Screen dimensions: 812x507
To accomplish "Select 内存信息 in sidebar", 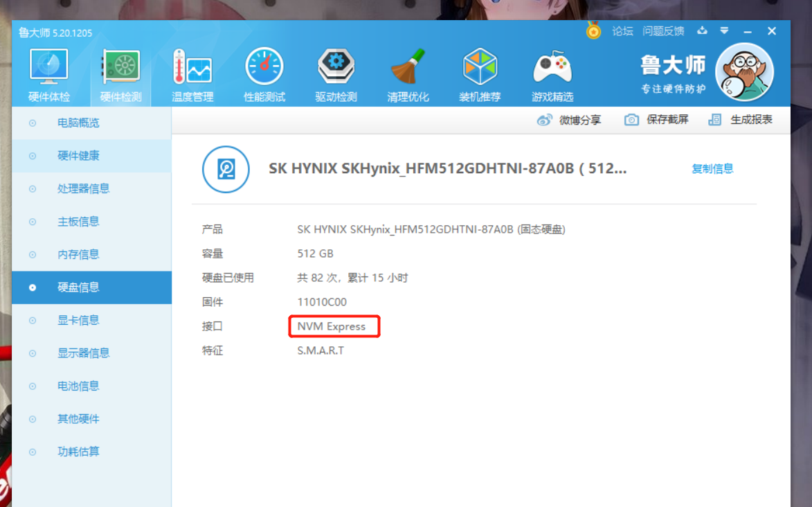I will click(91, 254).
